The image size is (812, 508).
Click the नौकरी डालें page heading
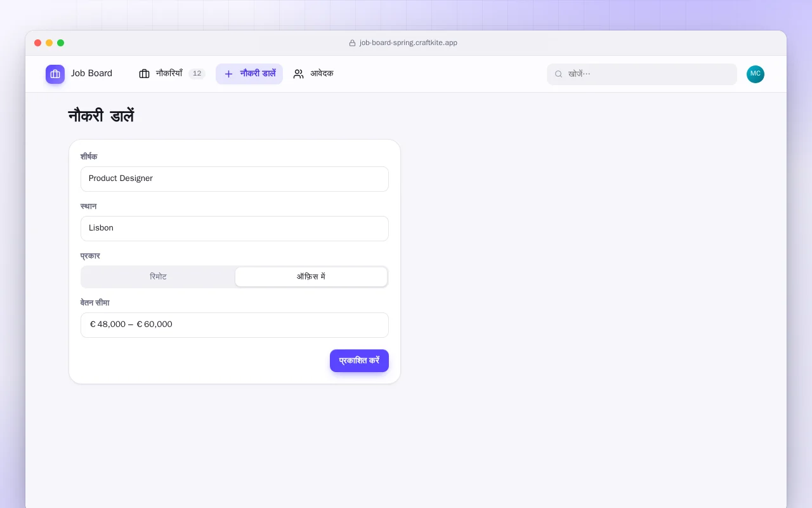[101, 116]
